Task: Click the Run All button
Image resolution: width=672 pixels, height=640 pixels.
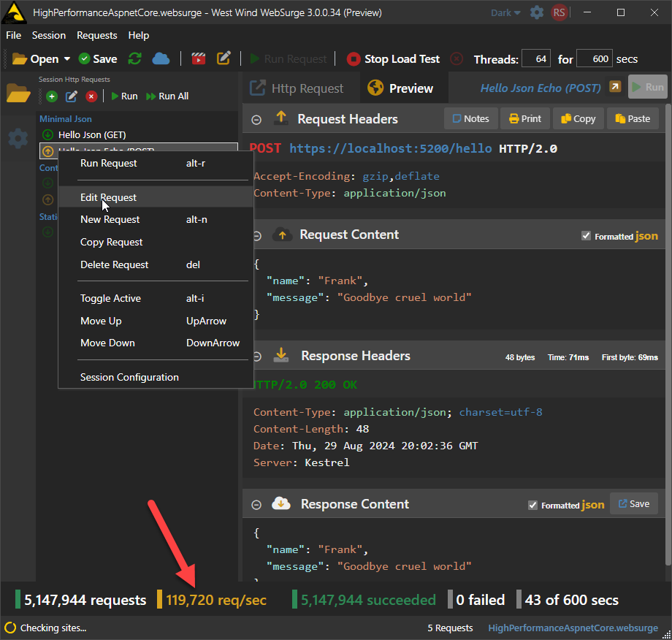Action: (x=167, y=96)
